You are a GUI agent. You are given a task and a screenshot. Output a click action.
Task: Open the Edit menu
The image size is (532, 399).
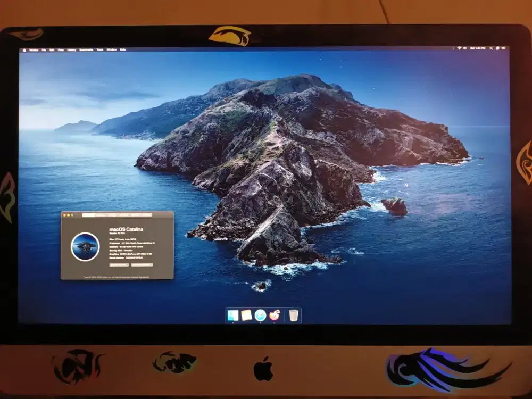[x=52, y=50]
